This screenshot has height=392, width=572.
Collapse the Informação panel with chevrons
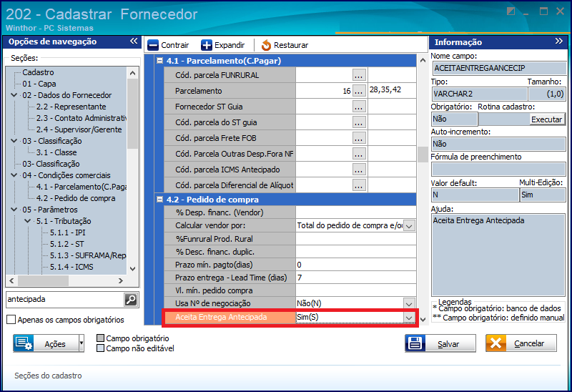pyautogui.click(x=559, y=41)
